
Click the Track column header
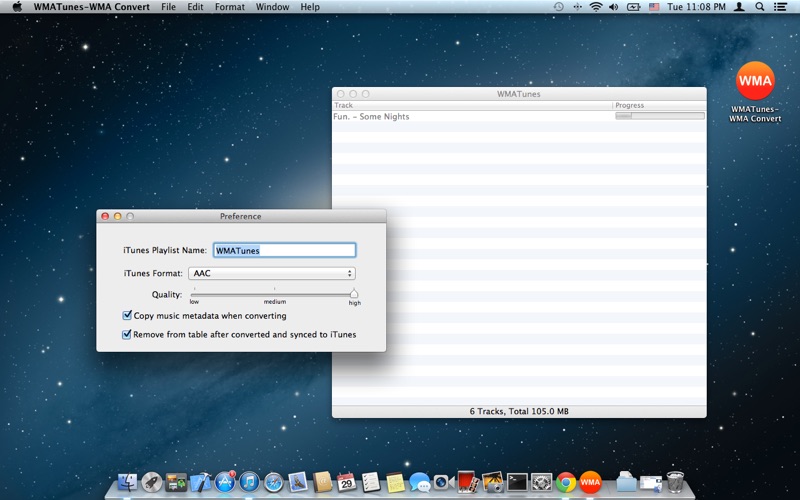(x=472, y=105)
